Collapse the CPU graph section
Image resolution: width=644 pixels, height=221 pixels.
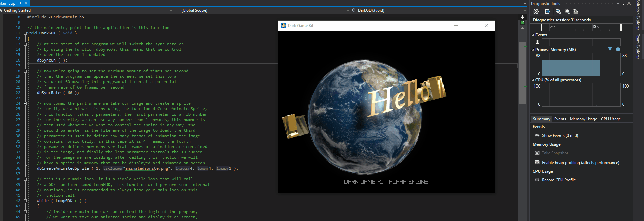[x=533, y=80]
